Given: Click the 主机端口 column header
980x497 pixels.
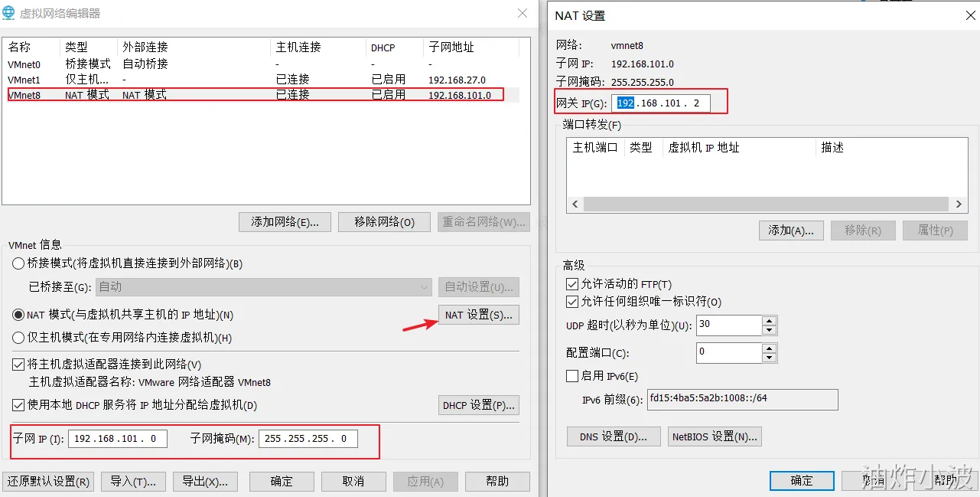Looking at the screenshot, I should pyautogui.click(x=595, y=148).
